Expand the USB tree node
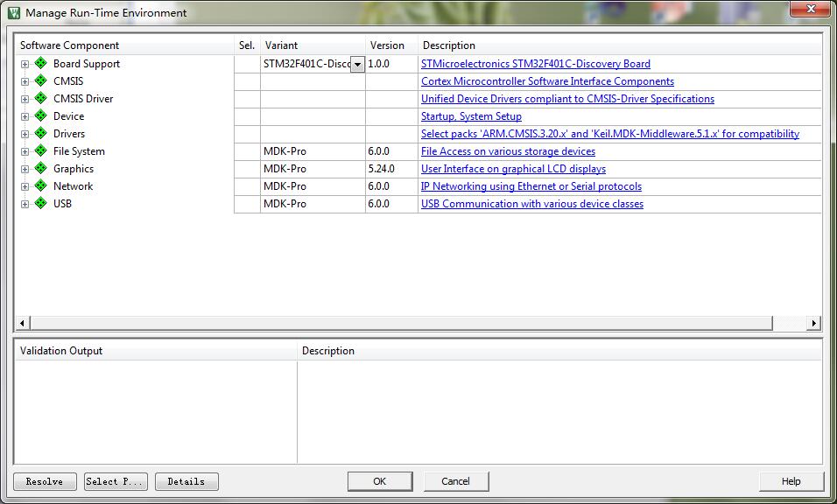 (25, 204)
